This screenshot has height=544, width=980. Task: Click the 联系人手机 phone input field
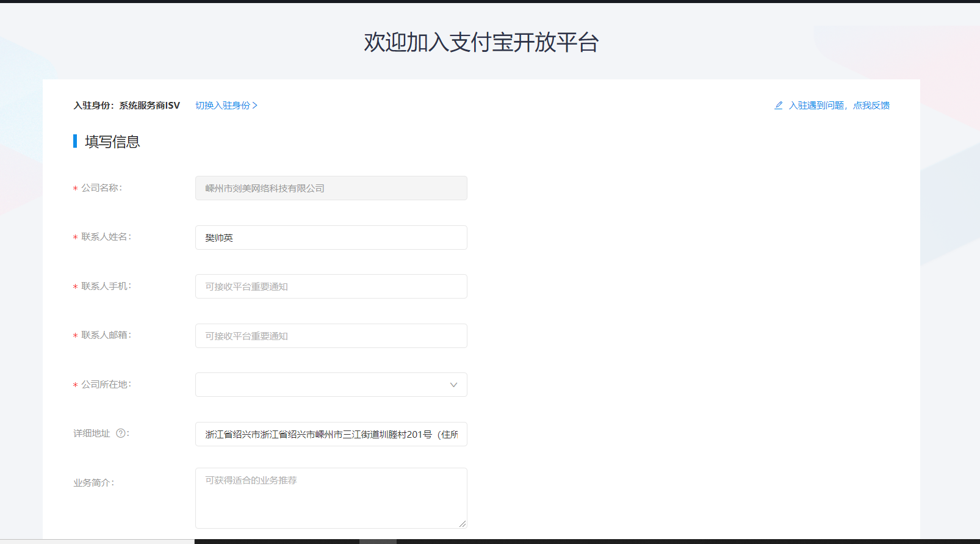331,286
